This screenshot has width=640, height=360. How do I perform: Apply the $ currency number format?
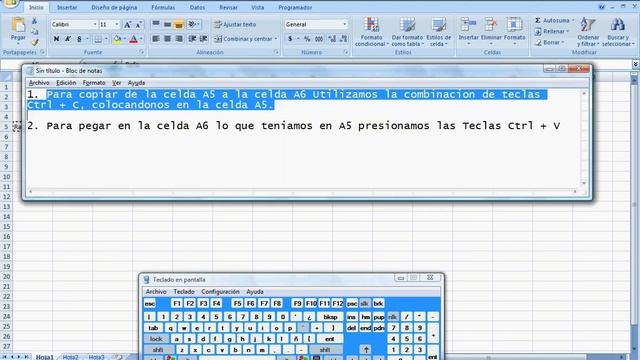(290, 39)
